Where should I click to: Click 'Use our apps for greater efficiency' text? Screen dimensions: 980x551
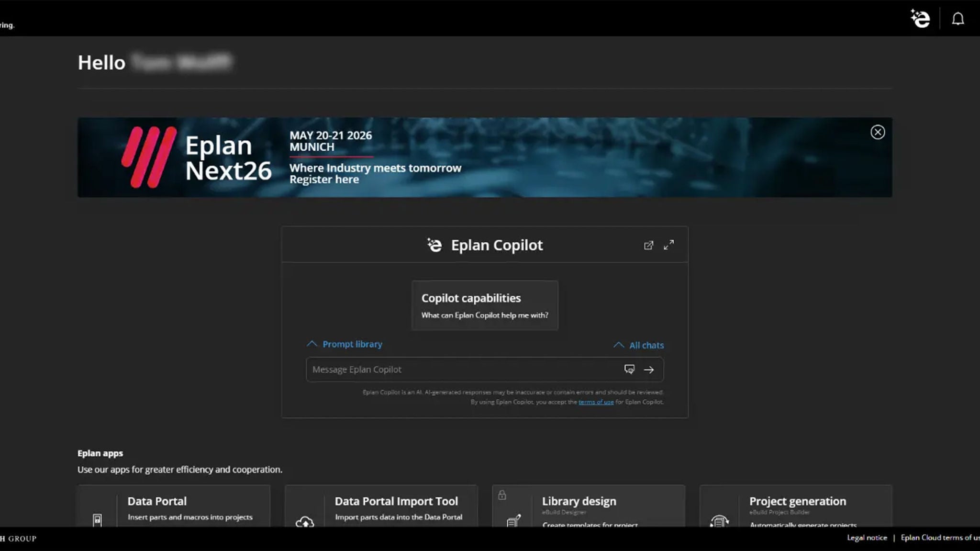[x=180, y=470]
